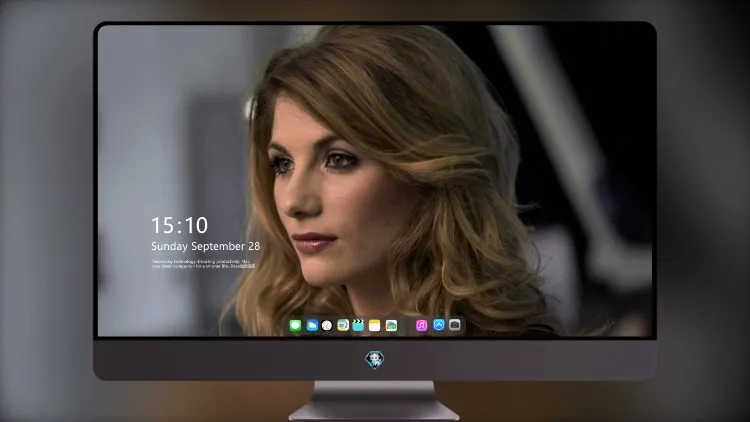Open the Weather app in dock
750x422 pixels.
click(312, 326)
